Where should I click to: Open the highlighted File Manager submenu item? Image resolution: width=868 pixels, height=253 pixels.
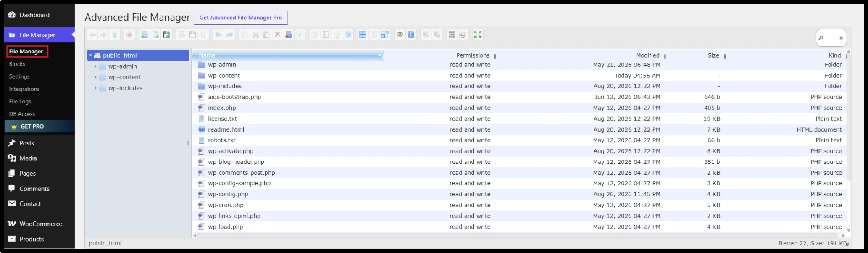(26, 52)
